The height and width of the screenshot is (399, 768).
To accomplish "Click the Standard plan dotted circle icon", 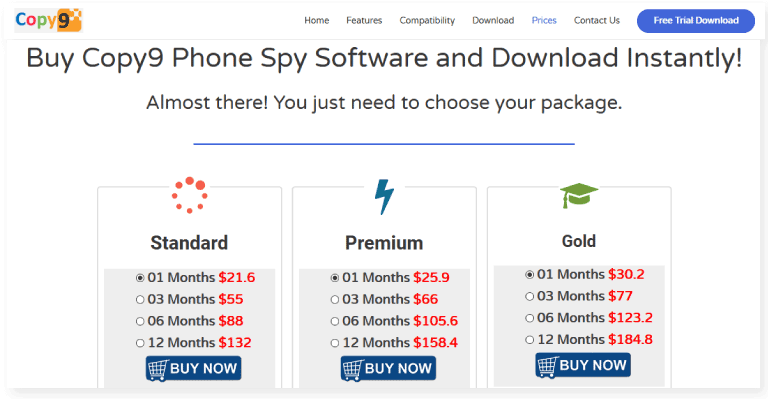I will point(190,195).
